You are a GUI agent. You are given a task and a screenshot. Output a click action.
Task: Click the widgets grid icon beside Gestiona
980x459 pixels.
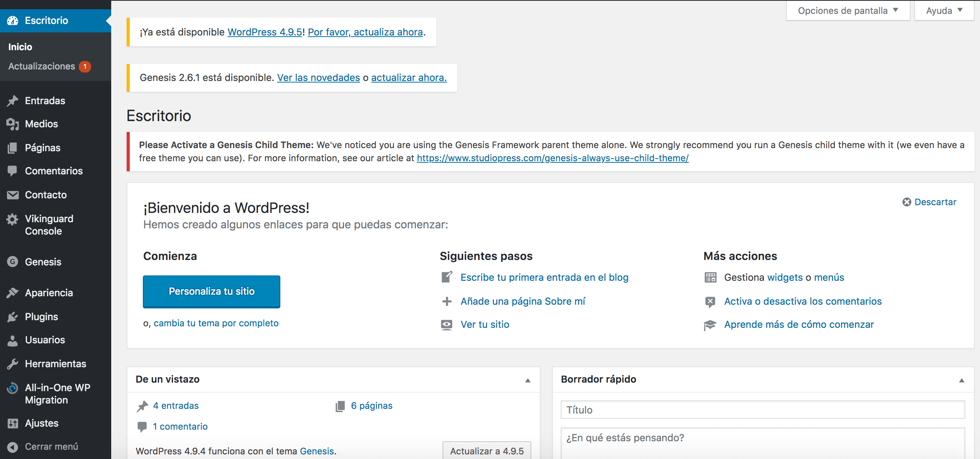[710, 277]
